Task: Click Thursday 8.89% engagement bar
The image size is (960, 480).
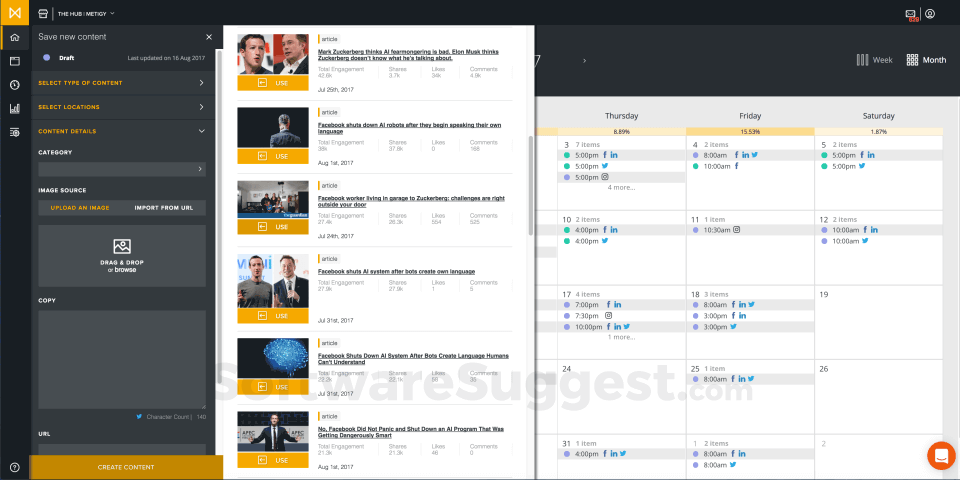Action: [x=621, y=132]
